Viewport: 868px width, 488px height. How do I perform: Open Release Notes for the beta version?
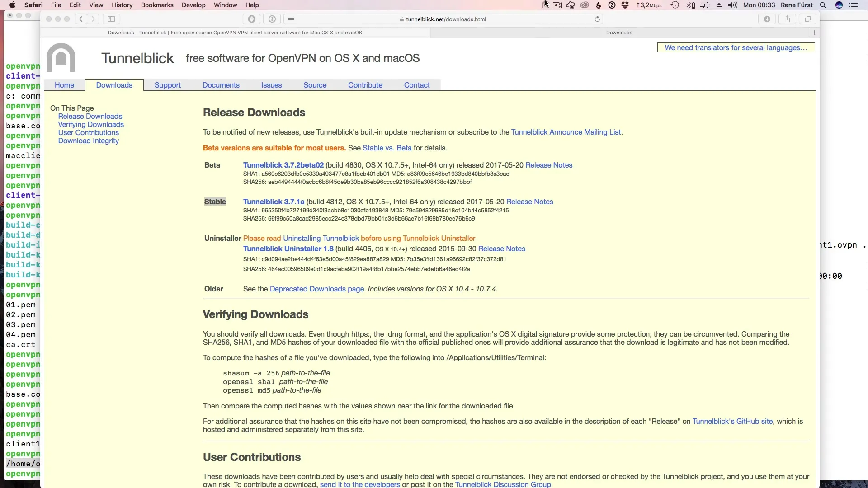[549, 165]
